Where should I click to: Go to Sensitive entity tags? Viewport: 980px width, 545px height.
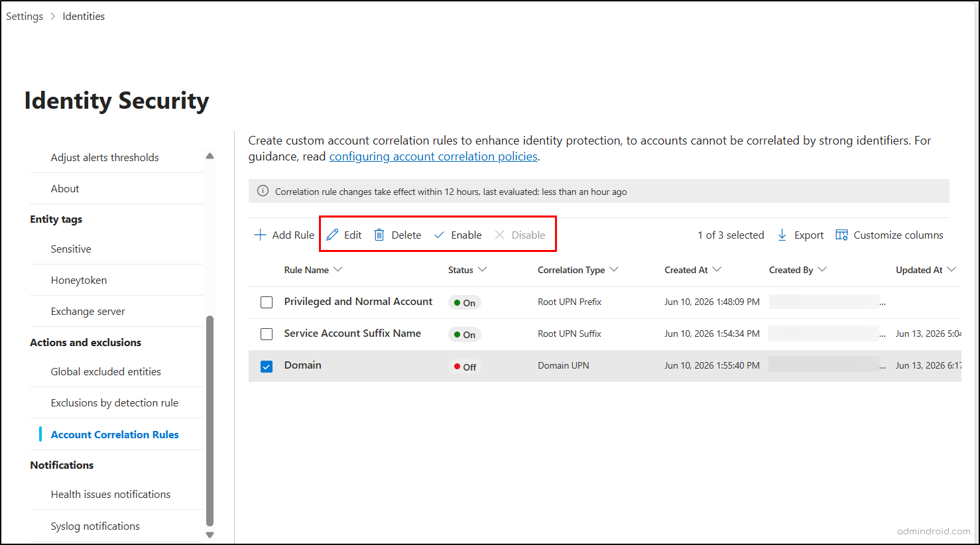tap(71, 249)
